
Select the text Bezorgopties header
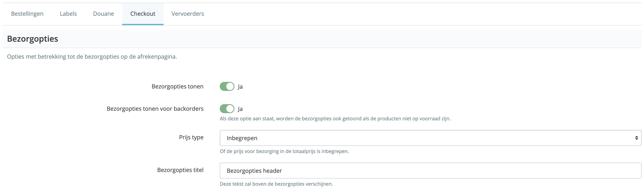[x=254, y=170]
